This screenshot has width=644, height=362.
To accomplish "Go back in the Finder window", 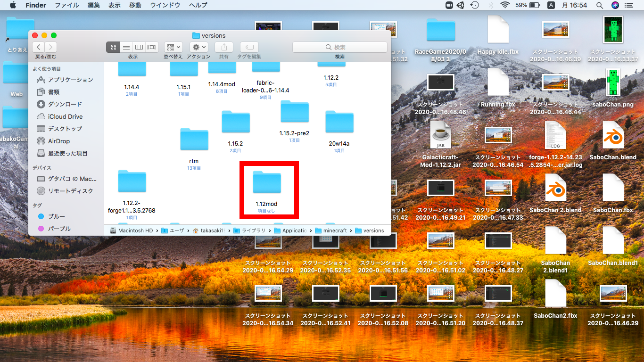I will pyautogui.click(x=38, y=47).
